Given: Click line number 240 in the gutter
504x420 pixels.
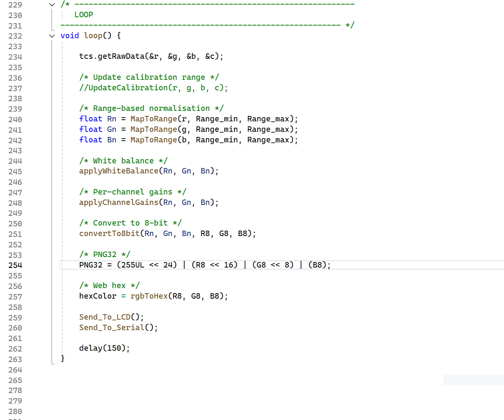Looking at the screenshot, I should 15,119.
